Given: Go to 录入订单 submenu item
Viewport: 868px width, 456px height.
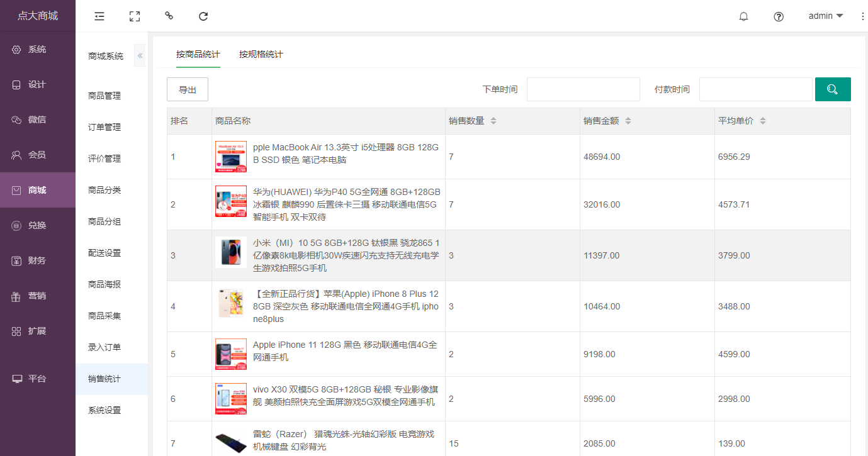Looking at the screenshot, I should pyautogui.click(x=112, y=347).
